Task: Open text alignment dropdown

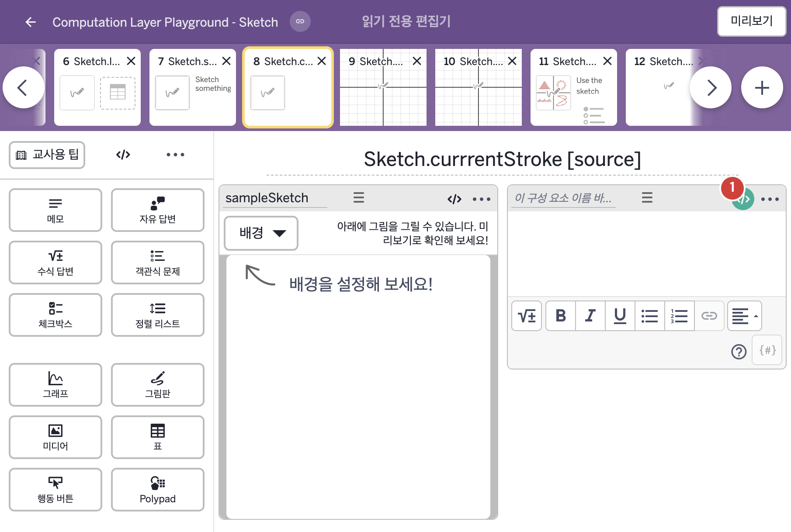Action: tap(745, 316)
